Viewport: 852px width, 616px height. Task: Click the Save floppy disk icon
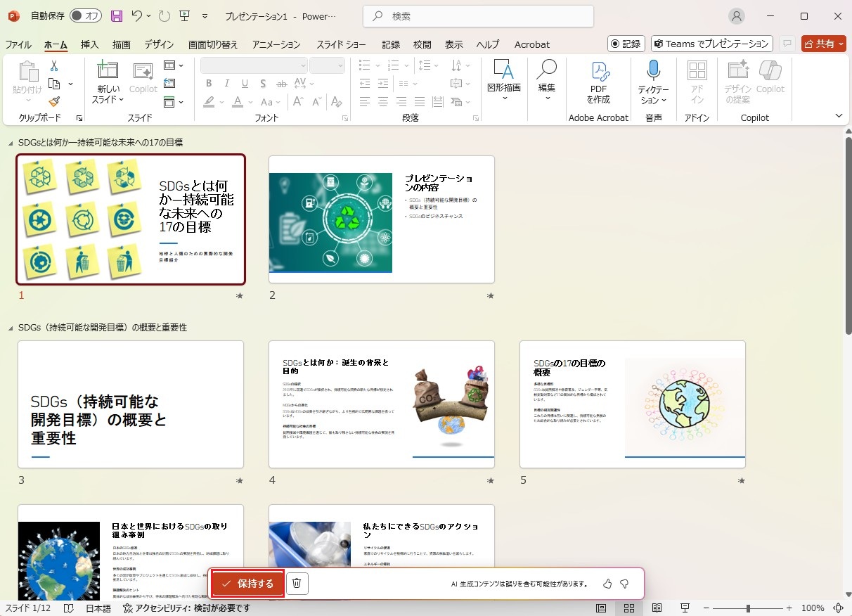pos(117,15)
